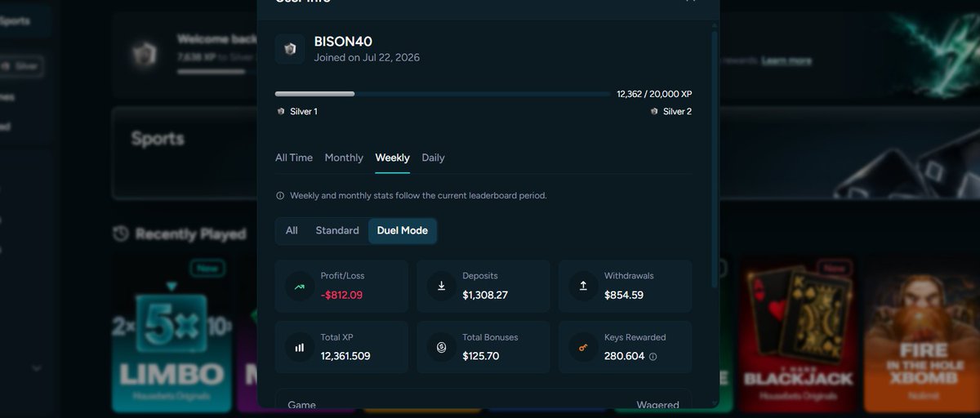The width and height of the screenshot is (980, 418).
Task: Expand the sidebar chevron at bottom left
Action: (36, 368)
